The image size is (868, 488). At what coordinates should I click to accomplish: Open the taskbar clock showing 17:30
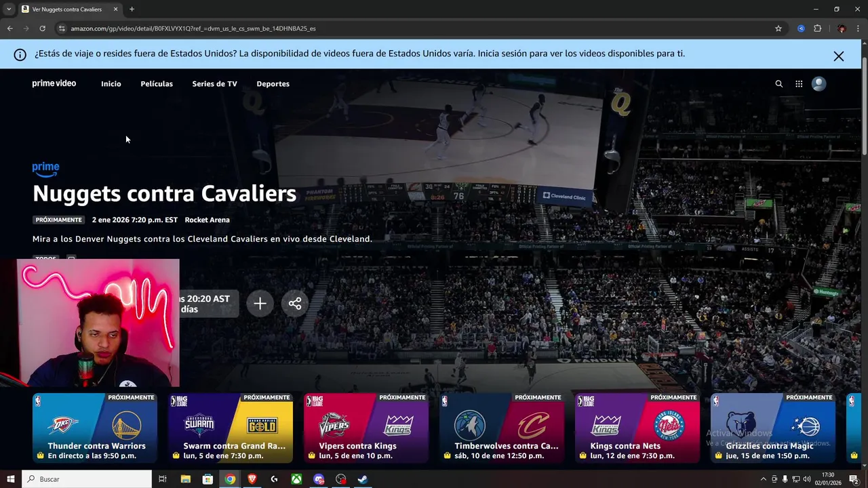click(829, 479)
